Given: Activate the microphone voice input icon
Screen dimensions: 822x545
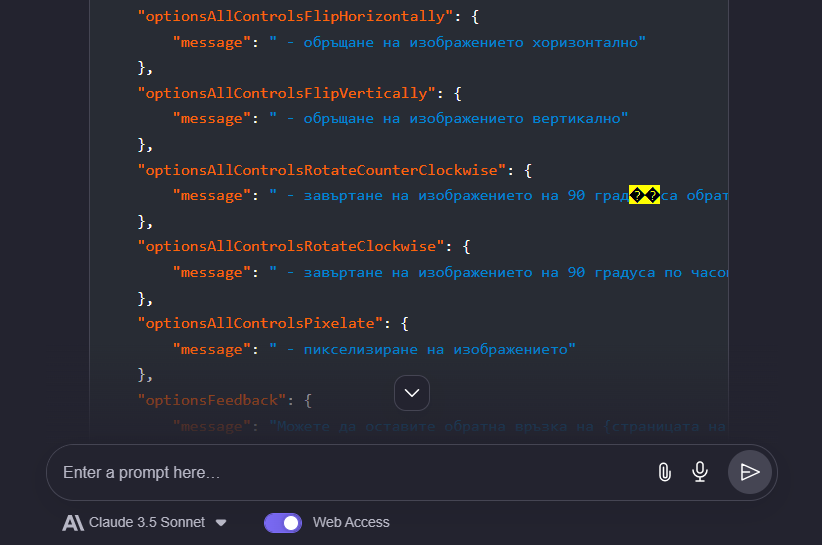Looking at the screenshot, I should (x=700, y=472).
